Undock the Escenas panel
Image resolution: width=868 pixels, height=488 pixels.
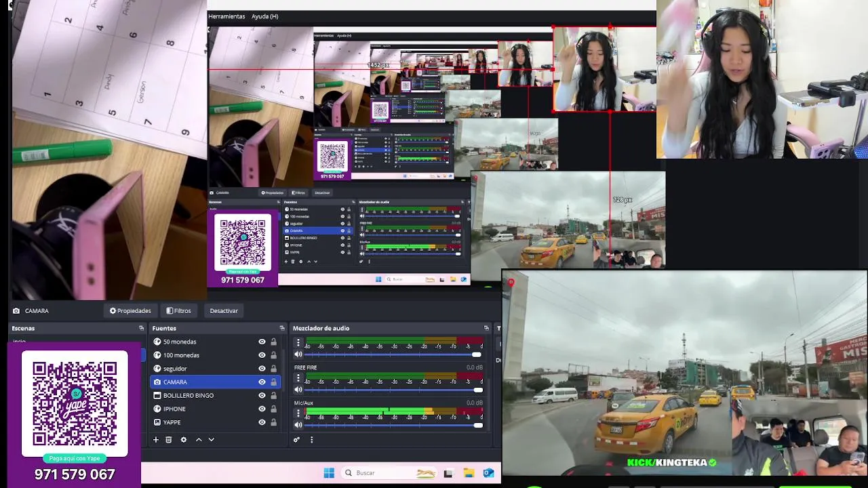click(x=141, y=328)
